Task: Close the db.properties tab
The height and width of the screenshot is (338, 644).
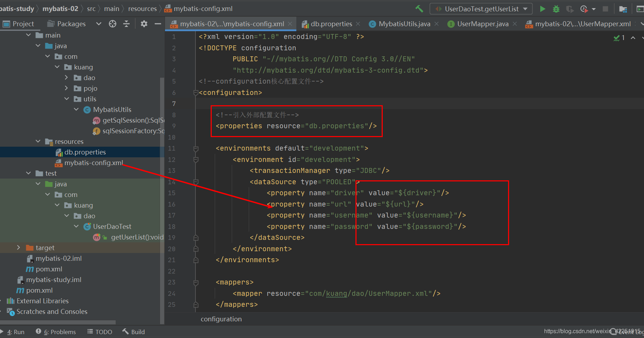Action: 358,24
